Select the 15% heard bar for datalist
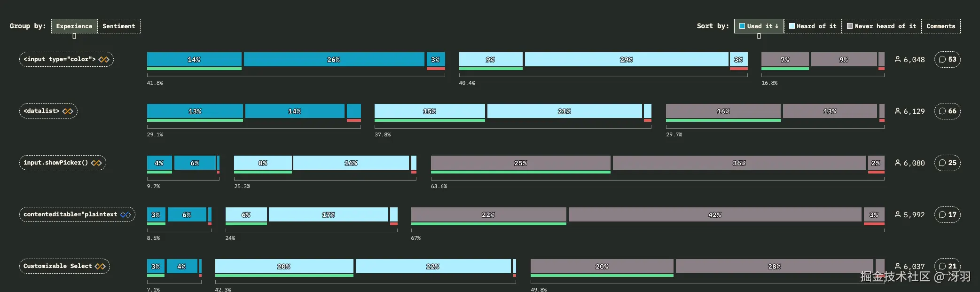Viewport: 980px width, 292px height. click(430, 111)
